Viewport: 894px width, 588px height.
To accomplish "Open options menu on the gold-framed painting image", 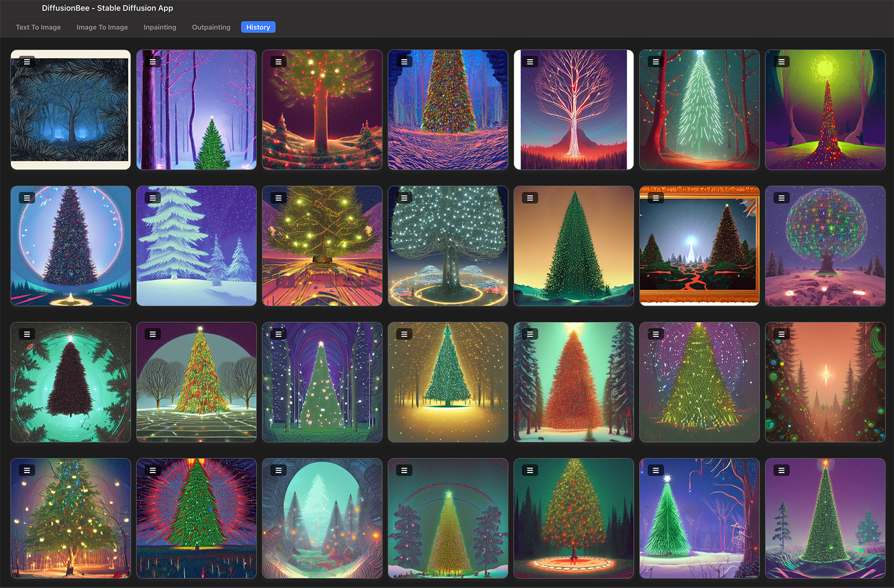I will click(655, 198).
